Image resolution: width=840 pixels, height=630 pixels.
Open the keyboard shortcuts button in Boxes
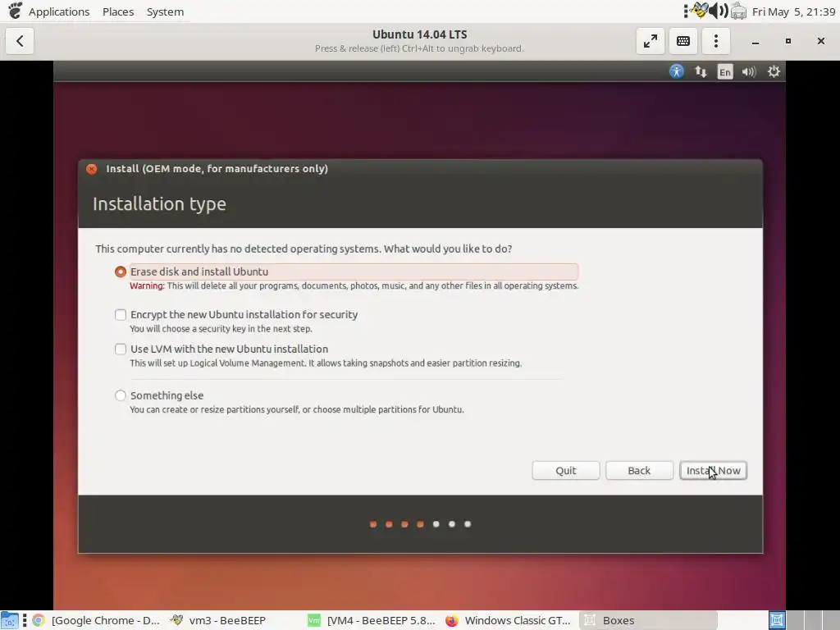point(683,41)
